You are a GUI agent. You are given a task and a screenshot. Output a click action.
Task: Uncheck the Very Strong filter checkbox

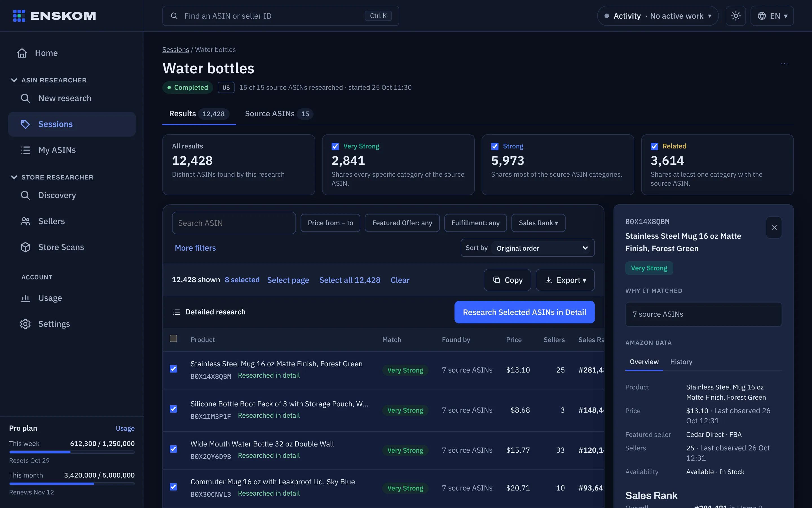pos(335,146)
